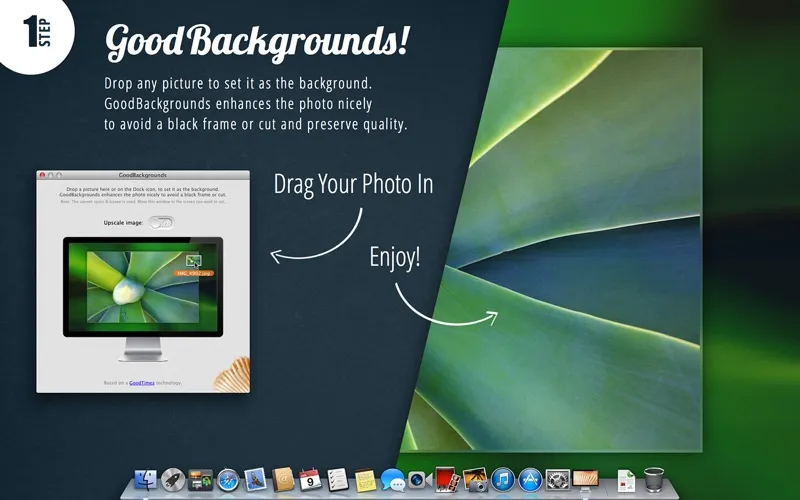
Task: Minimize the GoodBackgrounds window
Action: (x=51, y=175)
